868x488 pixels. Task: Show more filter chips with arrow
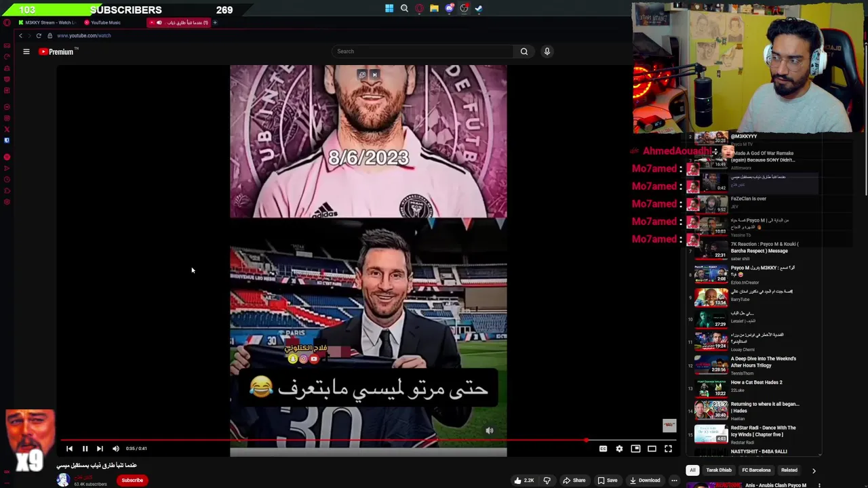click(814, 470)
